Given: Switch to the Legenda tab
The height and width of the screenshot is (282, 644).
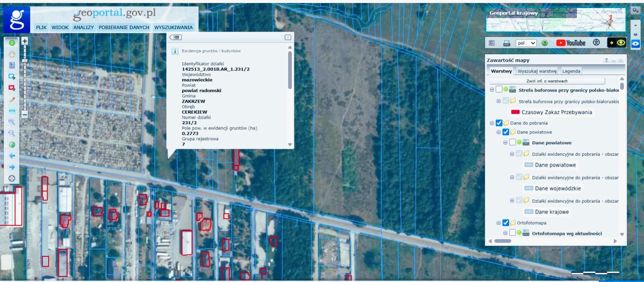Looking at the screenshot, I should (x=571, y=71).
